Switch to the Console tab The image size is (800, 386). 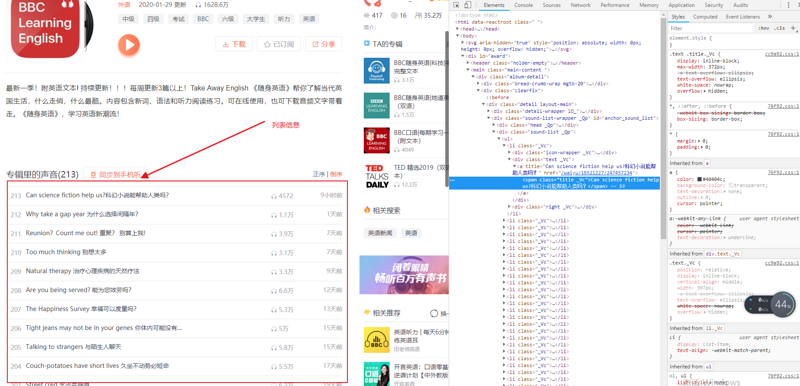point(523,5)
